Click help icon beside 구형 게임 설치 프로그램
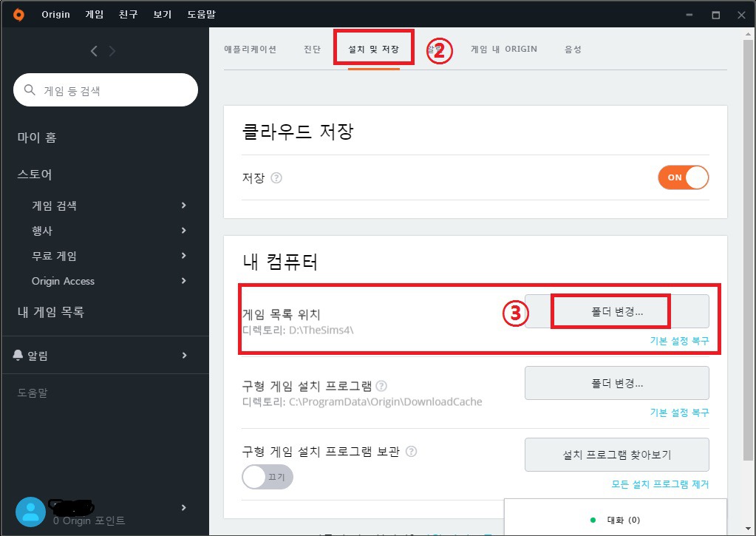This screenshot has height=536, width=756. pos(381,386)
